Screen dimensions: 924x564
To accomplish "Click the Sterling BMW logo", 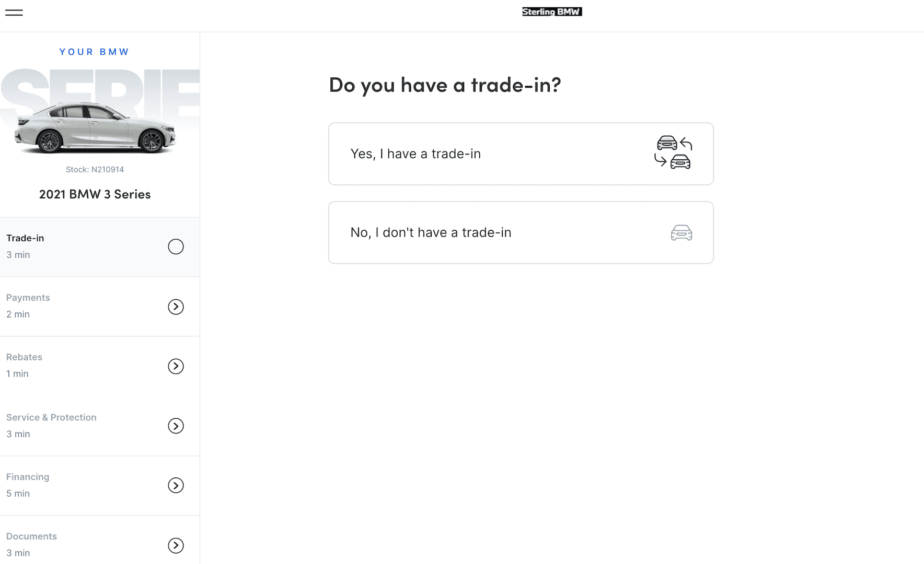I will click(x=552, y=11).
